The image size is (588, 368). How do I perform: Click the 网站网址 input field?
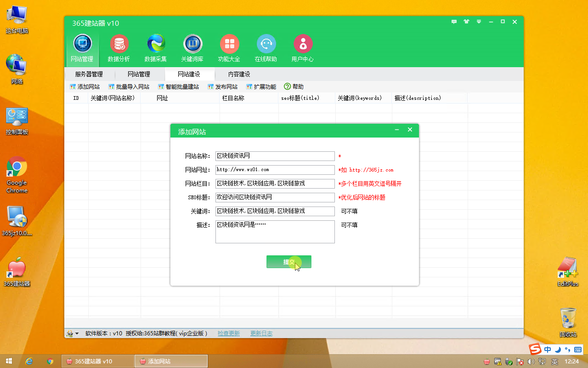click(275, 170)
